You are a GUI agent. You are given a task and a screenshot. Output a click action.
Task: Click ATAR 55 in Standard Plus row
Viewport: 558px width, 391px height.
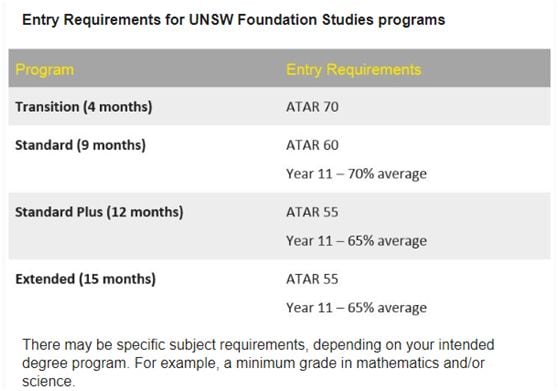[312, 212]
